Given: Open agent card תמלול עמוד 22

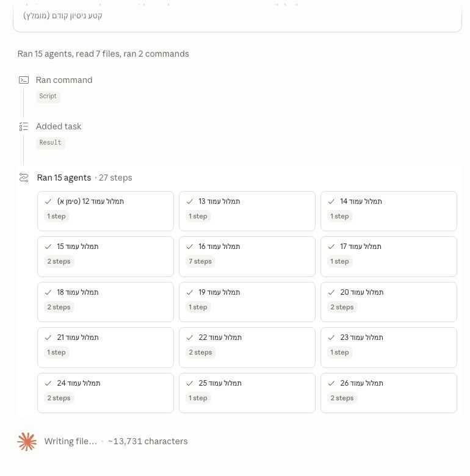Looking at the screenshot, I should [x=247, y=347].
